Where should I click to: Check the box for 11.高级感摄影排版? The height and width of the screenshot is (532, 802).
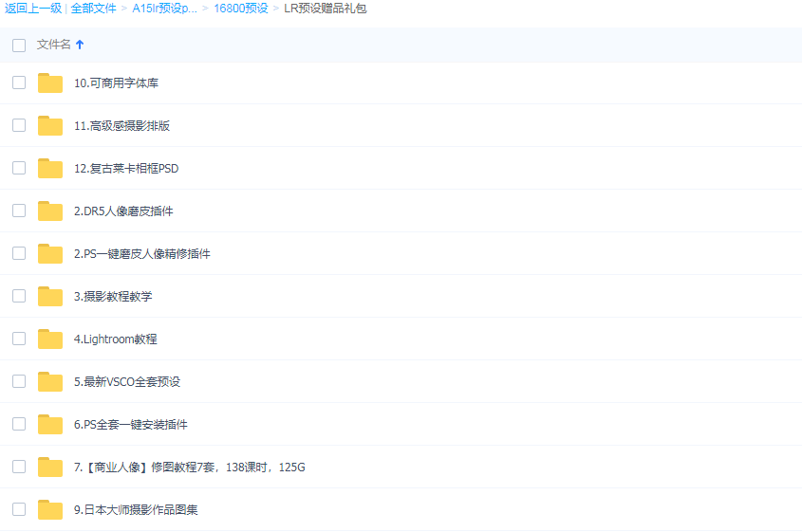tap(19, 125)
